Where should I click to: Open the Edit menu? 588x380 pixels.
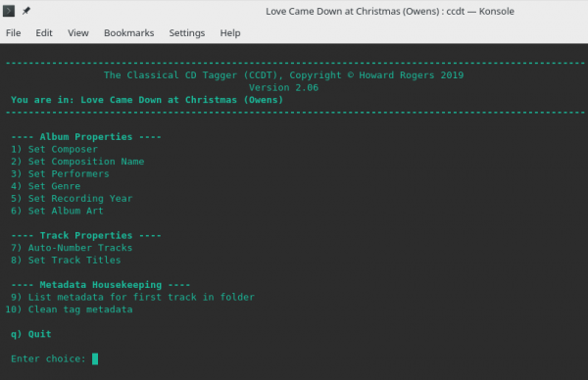pos(44,33)
